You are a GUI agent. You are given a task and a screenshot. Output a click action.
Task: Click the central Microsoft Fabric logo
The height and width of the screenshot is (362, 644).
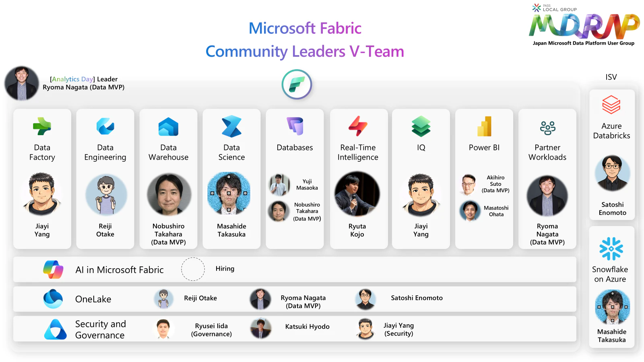pos(296,84)
